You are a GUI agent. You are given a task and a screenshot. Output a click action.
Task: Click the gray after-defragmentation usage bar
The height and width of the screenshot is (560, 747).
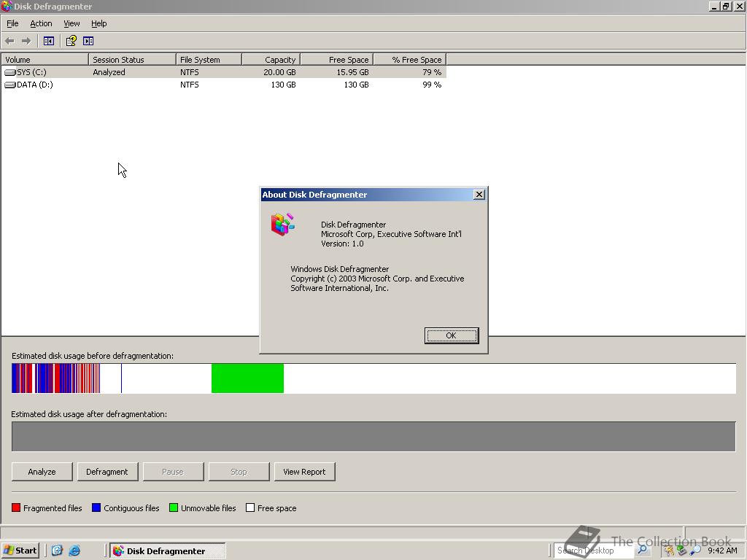pyautogui.click(x=373, y=436)
